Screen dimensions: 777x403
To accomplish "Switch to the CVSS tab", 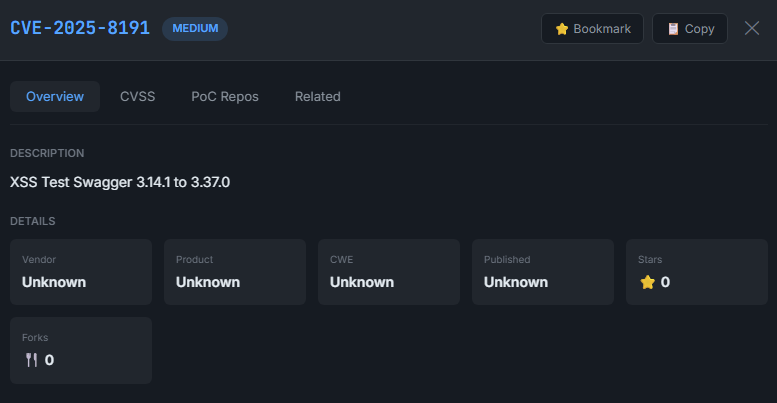I will [x=137, y=97].
